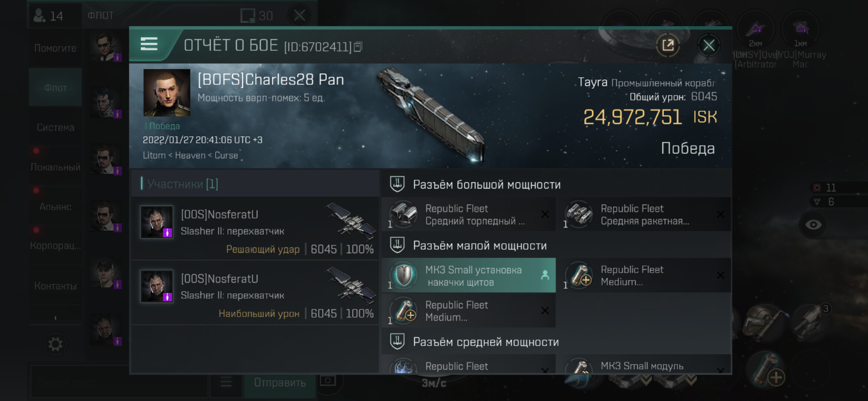Open the Контакты tab
The width and height of the screenshot is (868, 401).
tap(55, 286)
